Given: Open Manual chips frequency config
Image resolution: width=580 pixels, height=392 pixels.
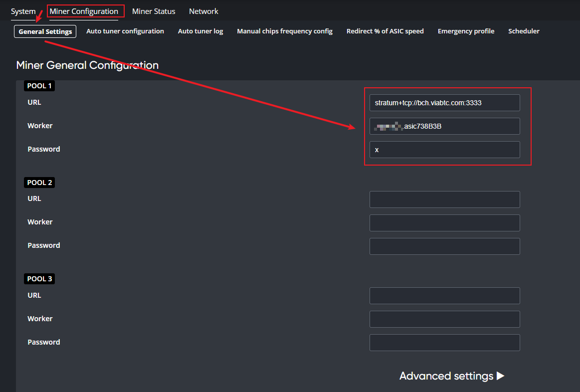Looking at the screenshot, I should tap(284, 31).
